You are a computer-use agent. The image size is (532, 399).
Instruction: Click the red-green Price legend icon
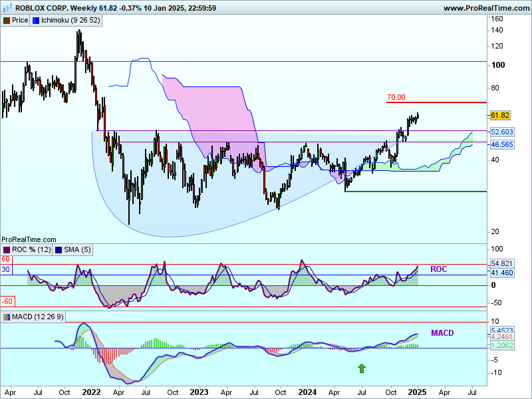[6, 21]
